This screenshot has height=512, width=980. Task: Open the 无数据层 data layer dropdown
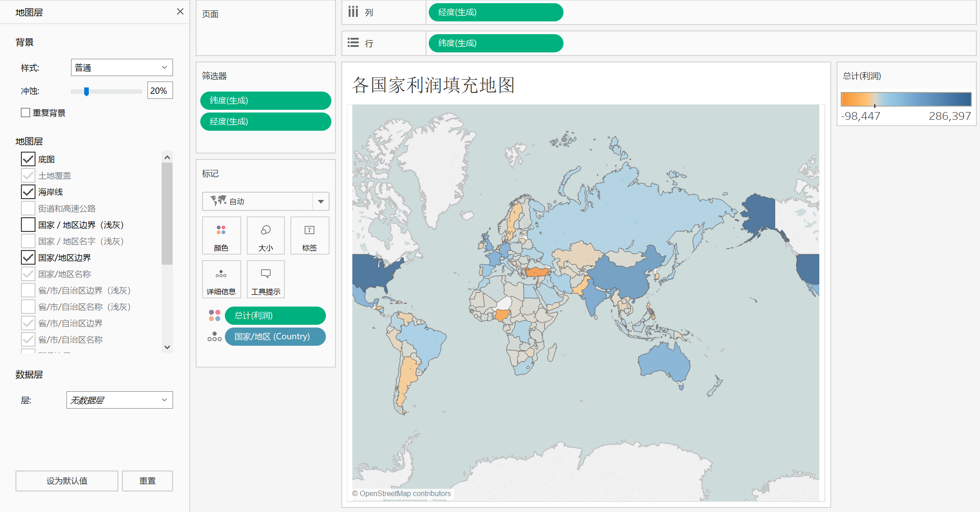(119, 400)
